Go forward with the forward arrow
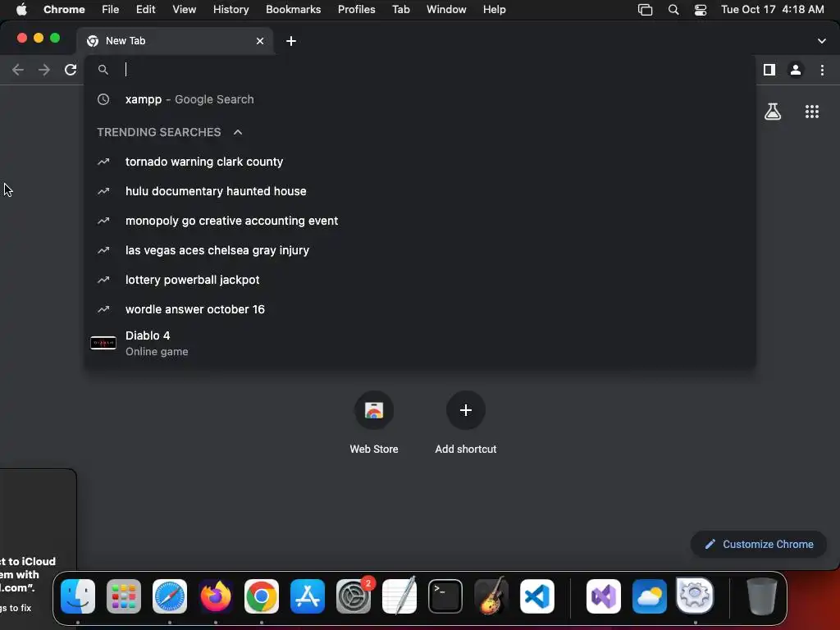The height and width of the screenshot is (630, 840). coord(44,70)
